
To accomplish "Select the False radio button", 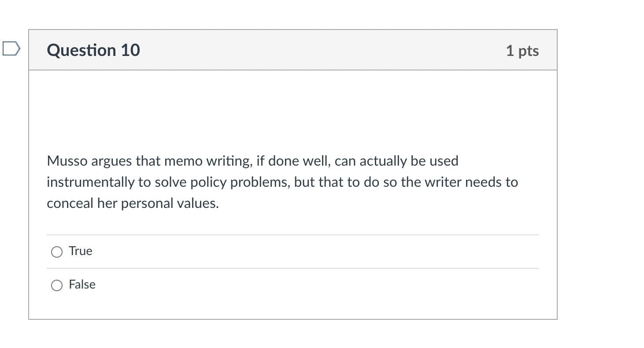I will coord(56,285).
